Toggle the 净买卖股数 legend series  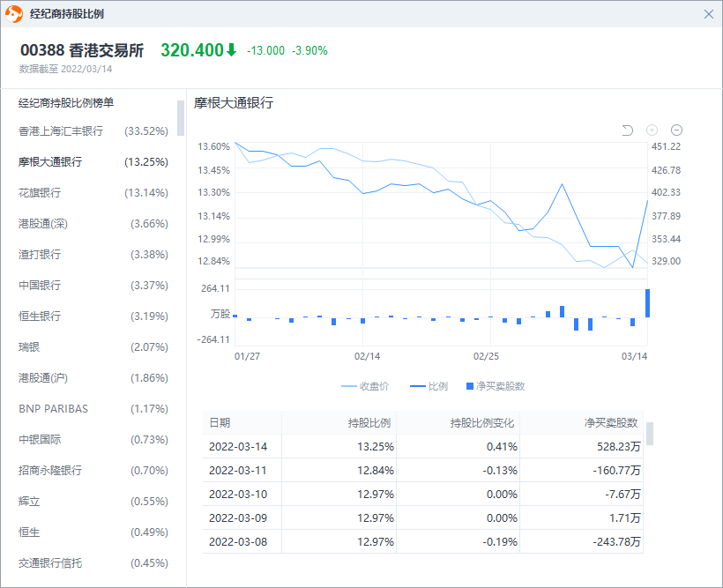point(496,386)
